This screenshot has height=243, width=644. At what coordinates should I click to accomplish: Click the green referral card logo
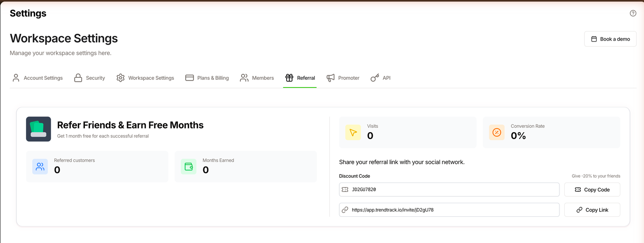click(39, 129)
